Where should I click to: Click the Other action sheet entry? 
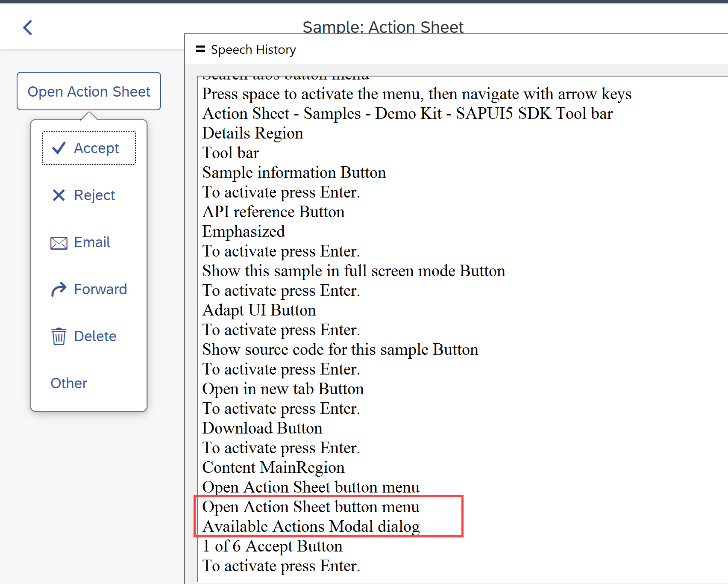(68, 383)
